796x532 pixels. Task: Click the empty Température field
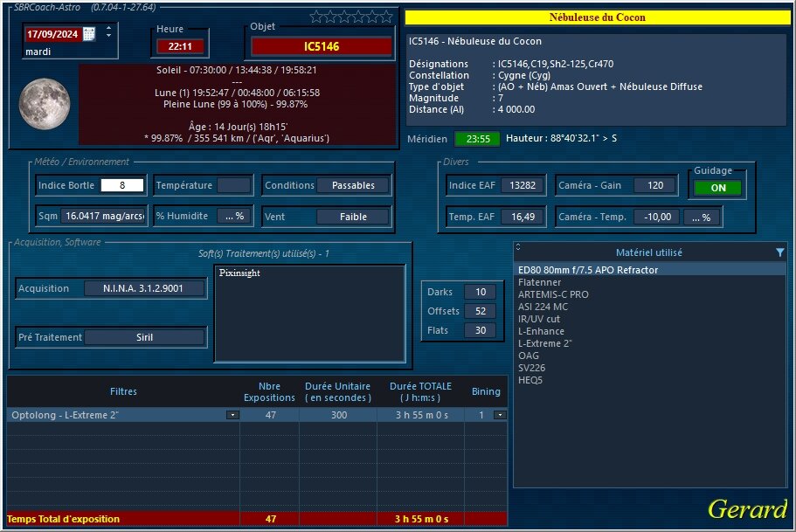point(234,185)
